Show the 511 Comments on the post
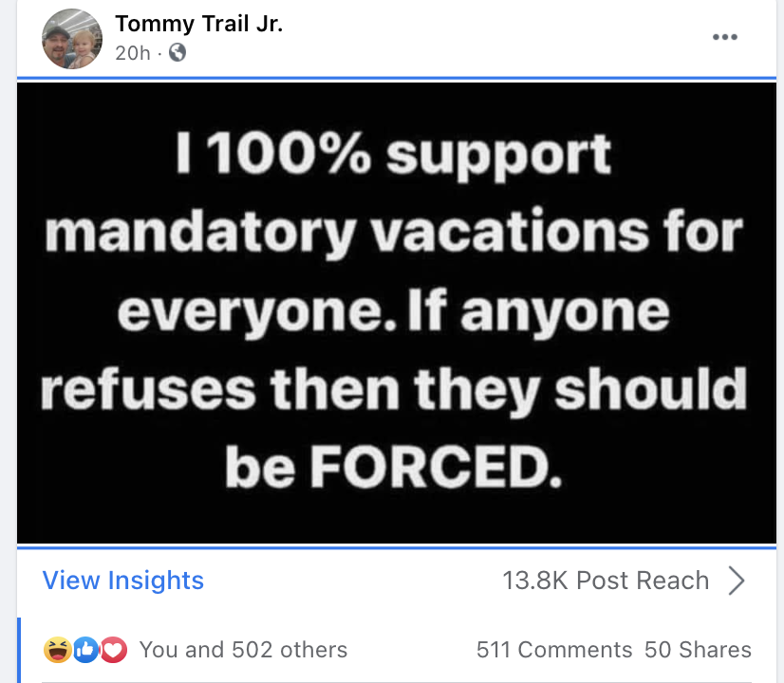This screenshot has height=683, width=784. click(x=554, y=650)
